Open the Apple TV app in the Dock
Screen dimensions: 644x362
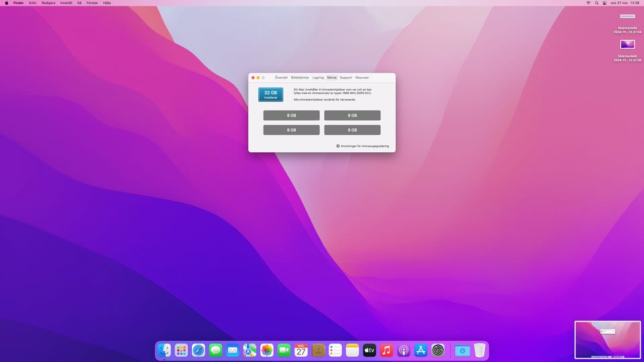click(370, 350)
